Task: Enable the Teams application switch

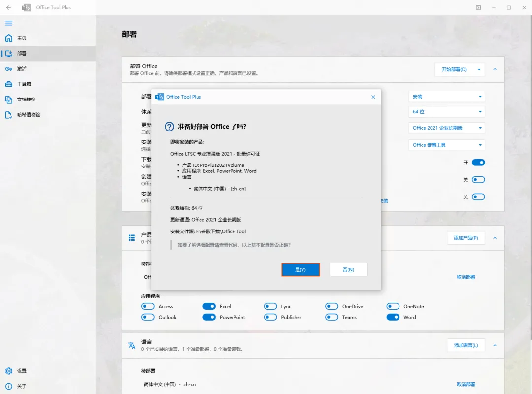Action: click(332, 317)
